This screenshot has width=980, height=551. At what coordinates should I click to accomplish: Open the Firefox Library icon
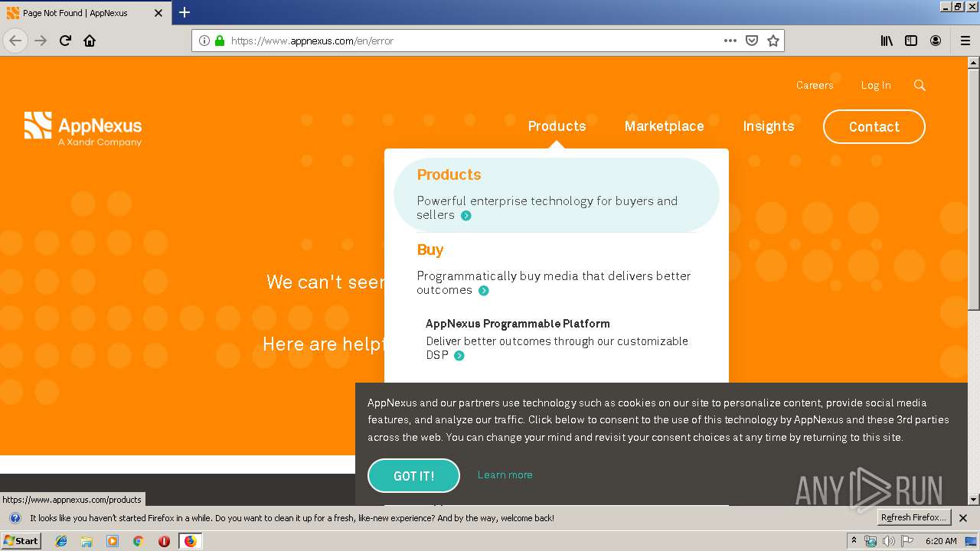[x=887, y=41]
